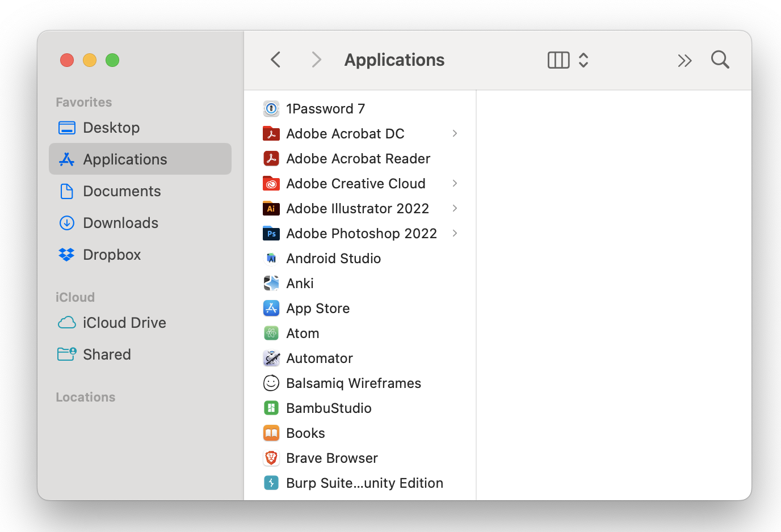Select the Android Studio name

click(x=334, y=258)
